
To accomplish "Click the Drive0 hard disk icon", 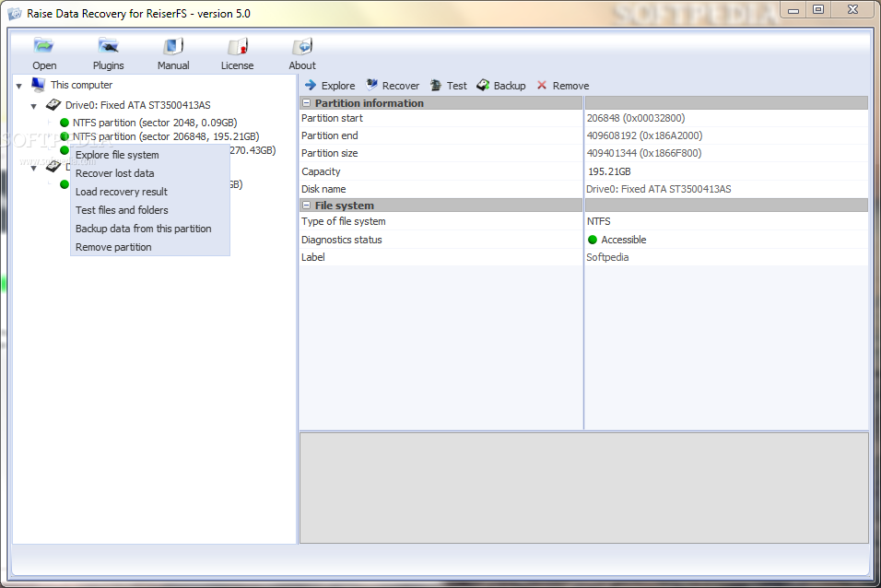I will (53, 104).
